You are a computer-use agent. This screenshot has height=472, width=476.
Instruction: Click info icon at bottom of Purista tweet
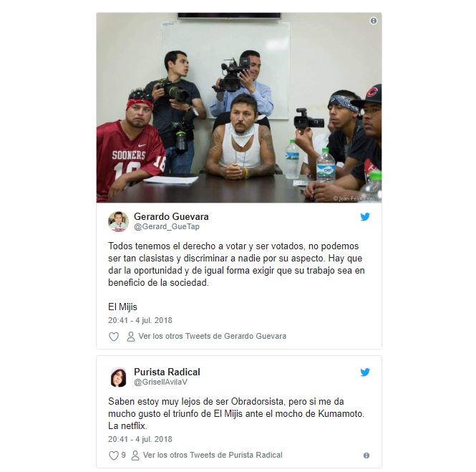366,456
